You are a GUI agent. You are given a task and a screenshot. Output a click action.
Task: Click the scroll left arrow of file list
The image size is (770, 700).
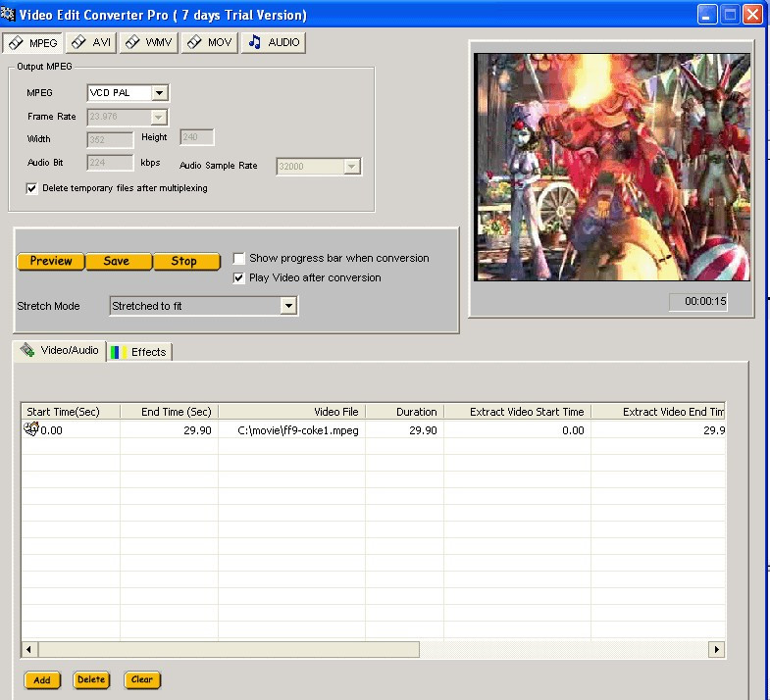(29, 649)
